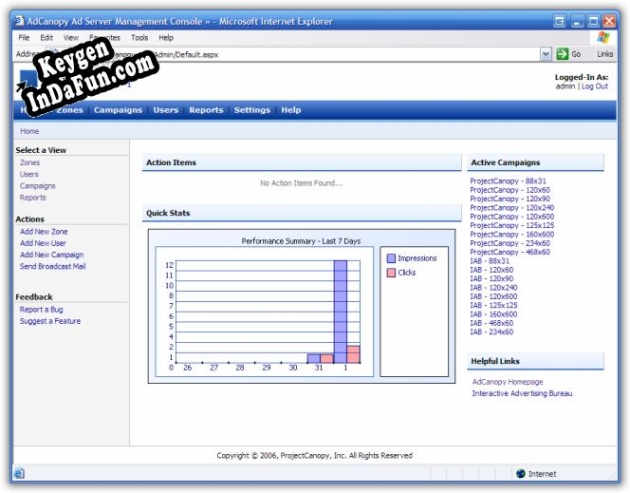Viewport: 630px width, 493px height.
Task: Click the Links toolbar label
Action: [x=605, y=54]
